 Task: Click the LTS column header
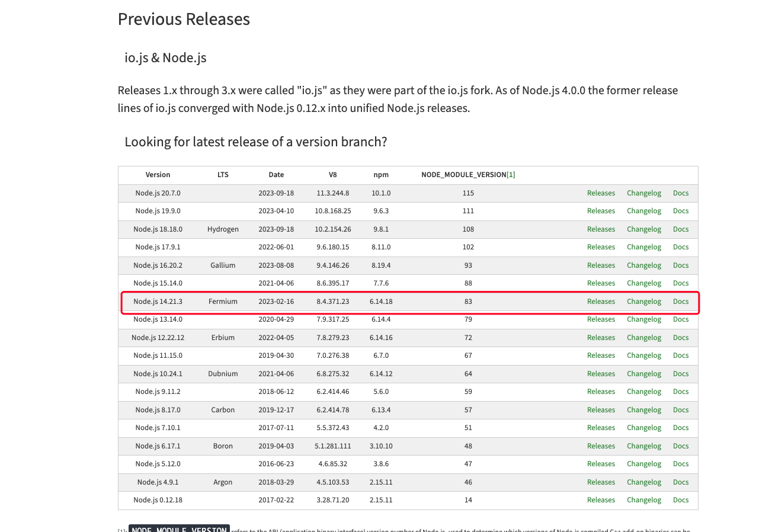223,175
